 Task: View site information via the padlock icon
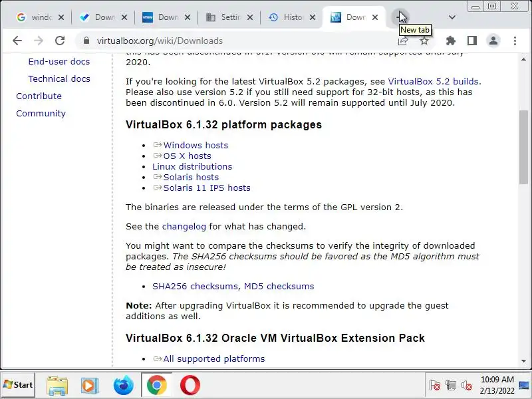(x=86, y=41)
